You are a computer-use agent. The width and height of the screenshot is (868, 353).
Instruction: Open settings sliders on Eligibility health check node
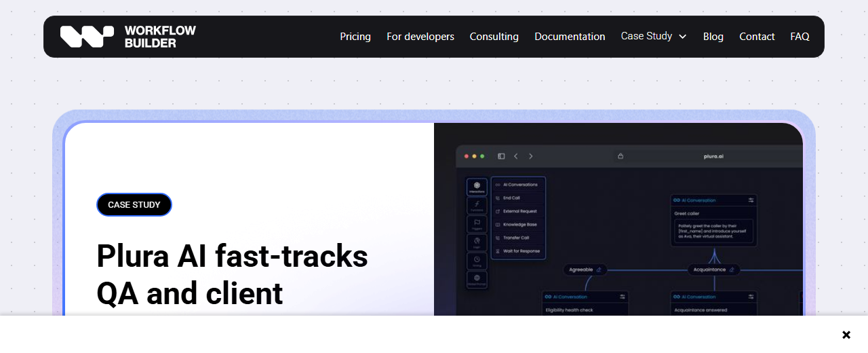click(622, 297)
